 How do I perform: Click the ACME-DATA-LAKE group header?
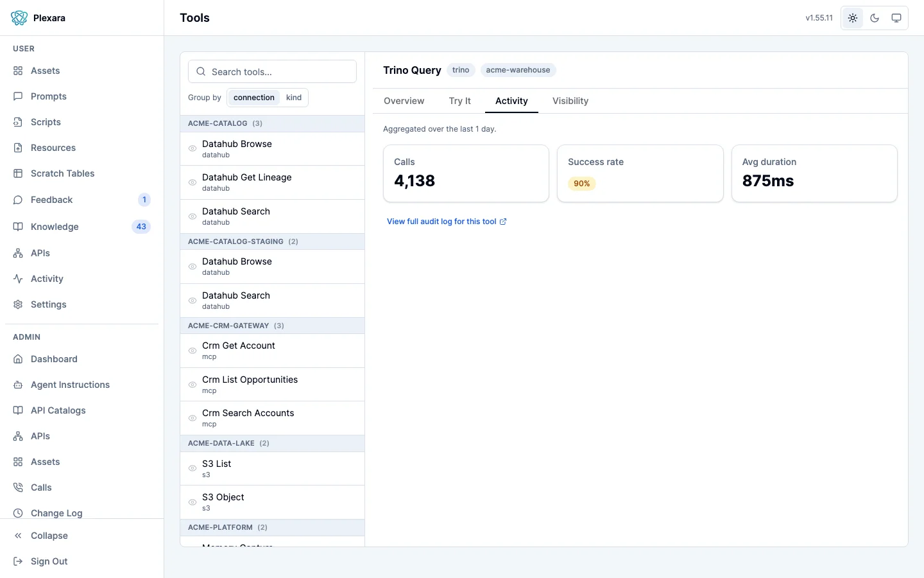272,443
